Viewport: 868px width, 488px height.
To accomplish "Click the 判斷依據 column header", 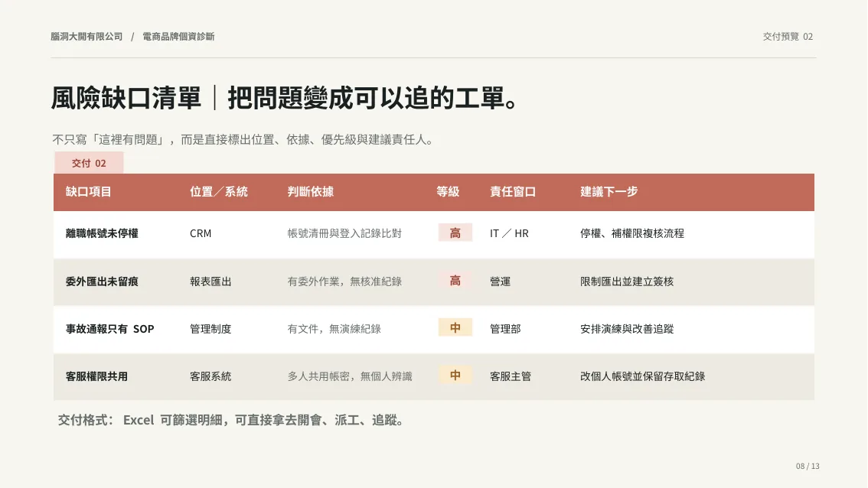I will pyautogui.click(x=311, y=191).
